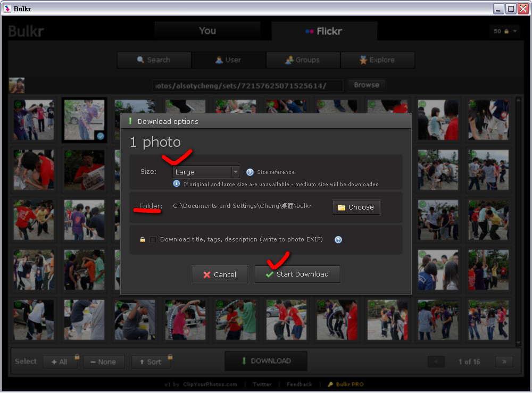
Task: Click the info icon about medium size
Action: click(x=177, y=184)
